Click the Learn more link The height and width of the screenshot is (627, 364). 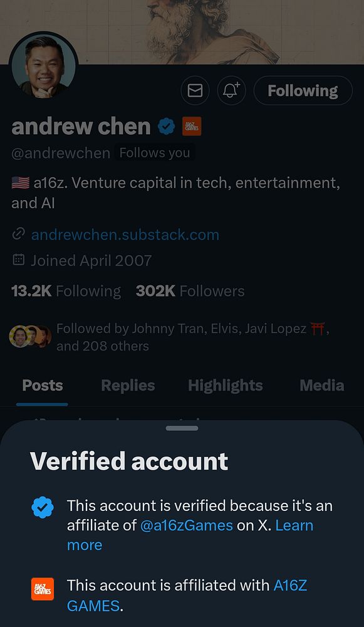point(294,525)
